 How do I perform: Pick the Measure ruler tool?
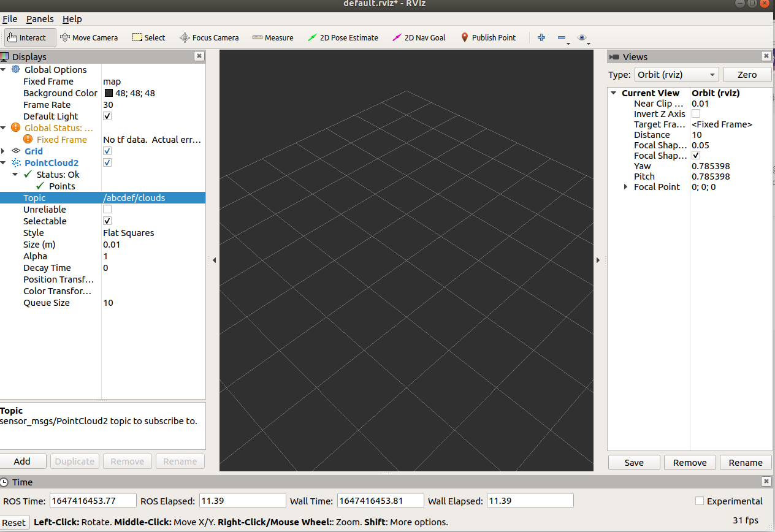point(273,37)
